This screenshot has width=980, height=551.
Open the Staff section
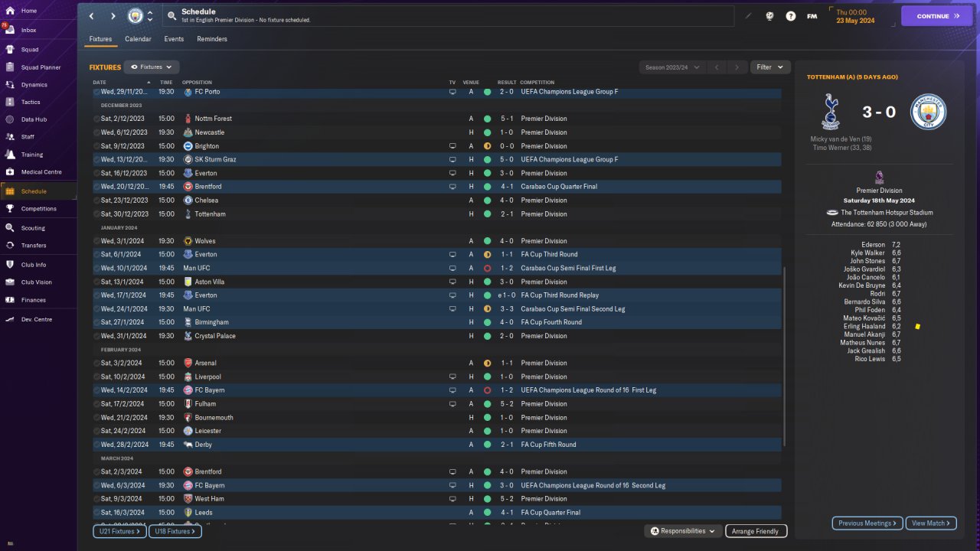[28, 137]
